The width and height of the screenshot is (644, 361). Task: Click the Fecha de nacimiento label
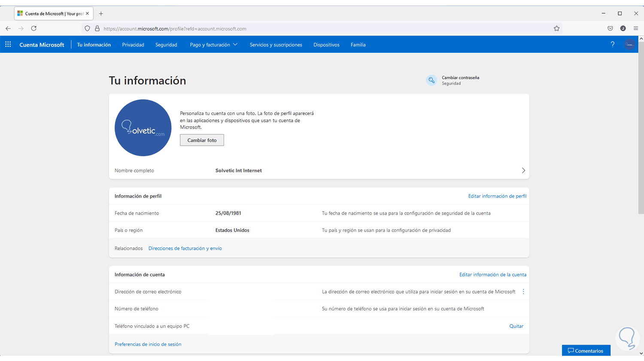[137, 213]
